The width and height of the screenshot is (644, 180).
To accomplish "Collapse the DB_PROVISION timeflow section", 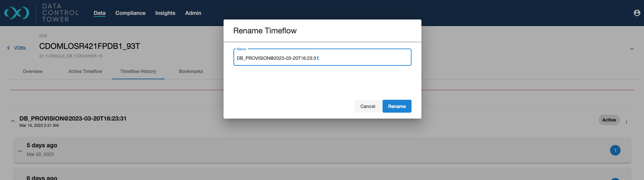I will [13, 121].
